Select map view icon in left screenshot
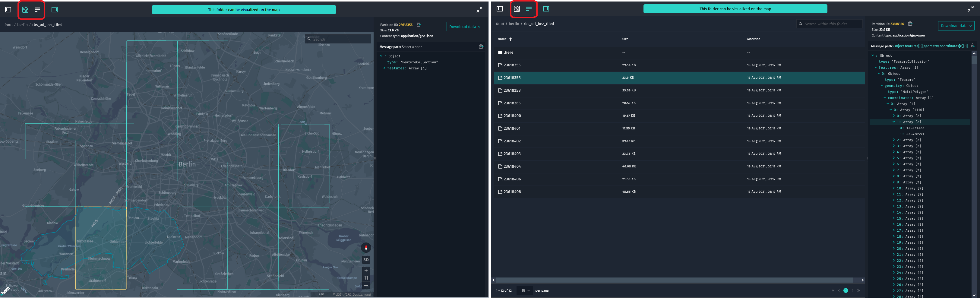 tap(25, 10)
